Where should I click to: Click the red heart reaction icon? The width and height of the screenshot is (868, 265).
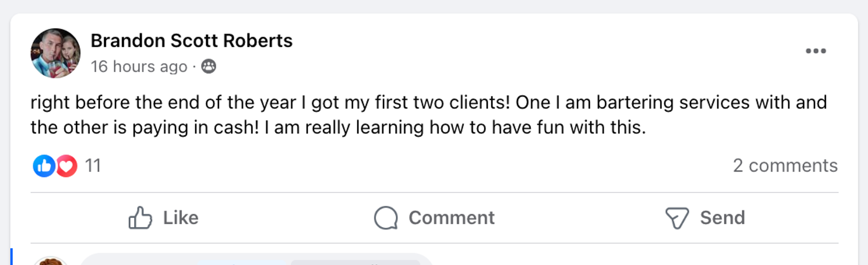(67, 166)
